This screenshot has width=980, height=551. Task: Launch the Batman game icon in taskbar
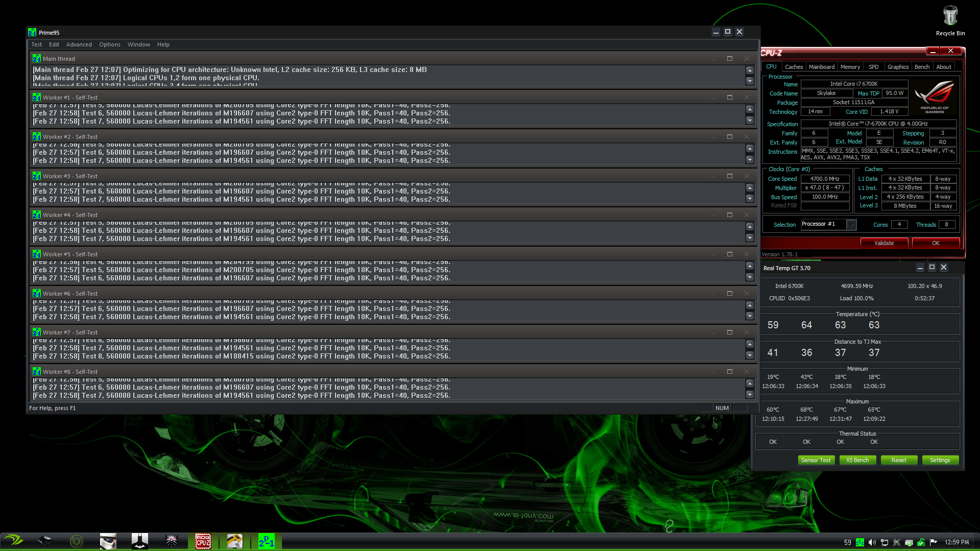pyautogui.click(x=140, y=541)
